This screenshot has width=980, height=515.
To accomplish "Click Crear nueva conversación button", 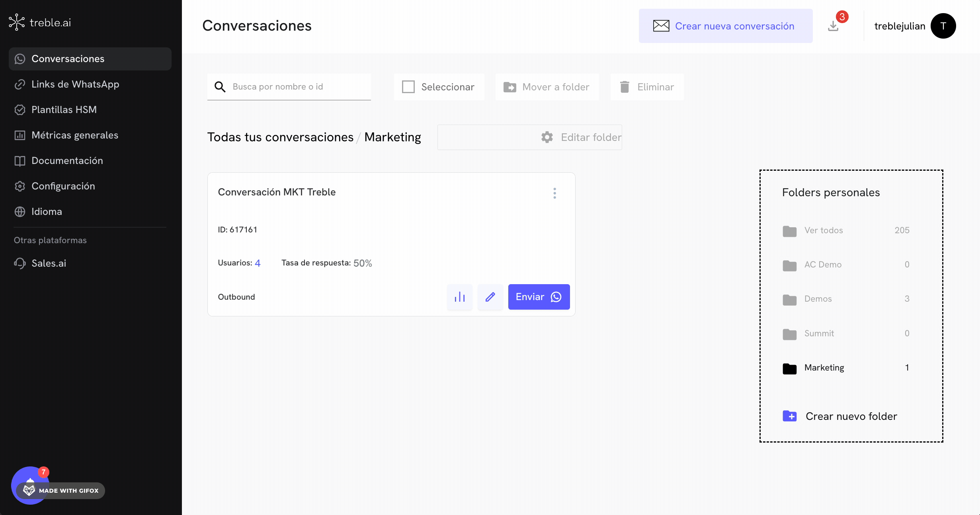I will (725, 26).
